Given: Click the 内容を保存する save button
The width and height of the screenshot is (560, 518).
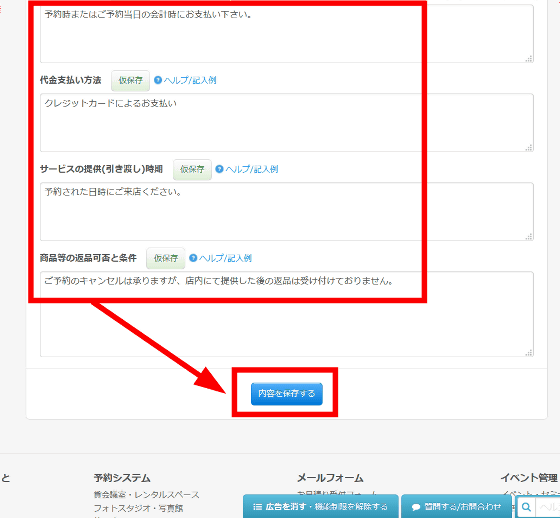Looking at the screenshot, I should [286, 394].
